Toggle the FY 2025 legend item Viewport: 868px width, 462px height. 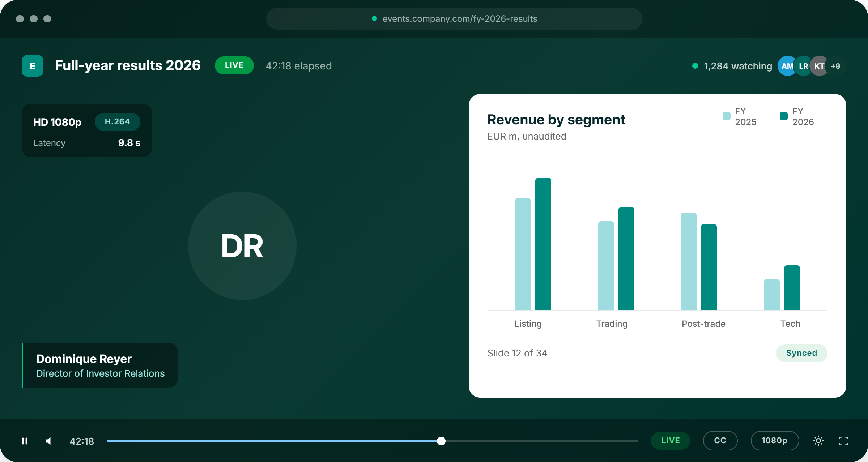[740, 116]
